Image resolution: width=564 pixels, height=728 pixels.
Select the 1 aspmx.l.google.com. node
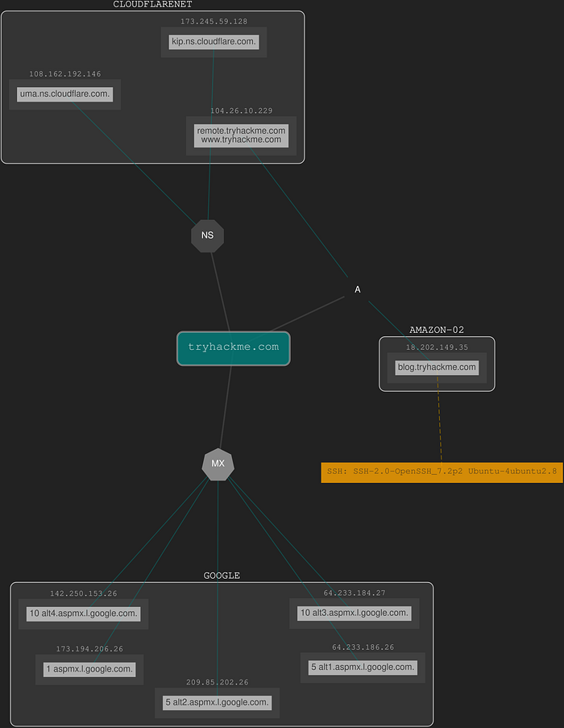click(x=89, y=669)
